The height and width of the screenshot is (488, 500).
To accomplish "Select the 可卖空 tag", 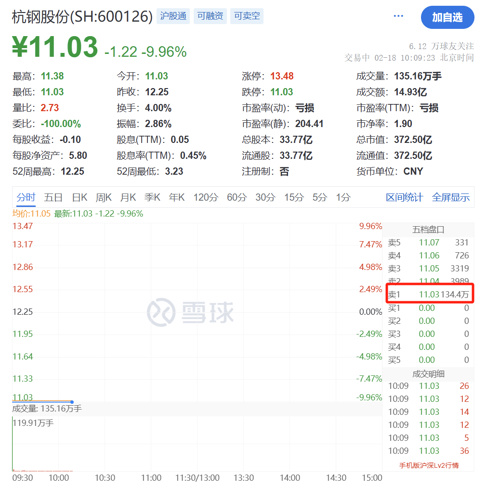I will 247,16.
